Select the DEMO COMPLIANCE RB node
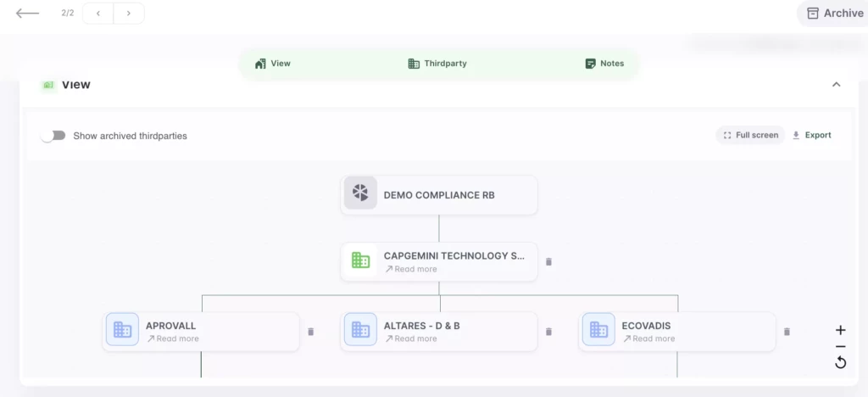Viewport: 868px width, 397px height. 439,195
